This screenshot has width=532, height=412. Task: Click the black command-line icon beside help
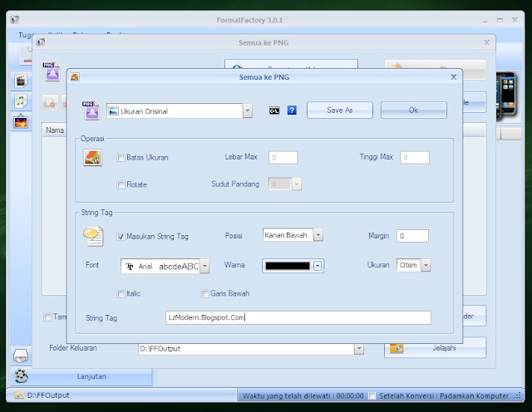coord(274,110)
